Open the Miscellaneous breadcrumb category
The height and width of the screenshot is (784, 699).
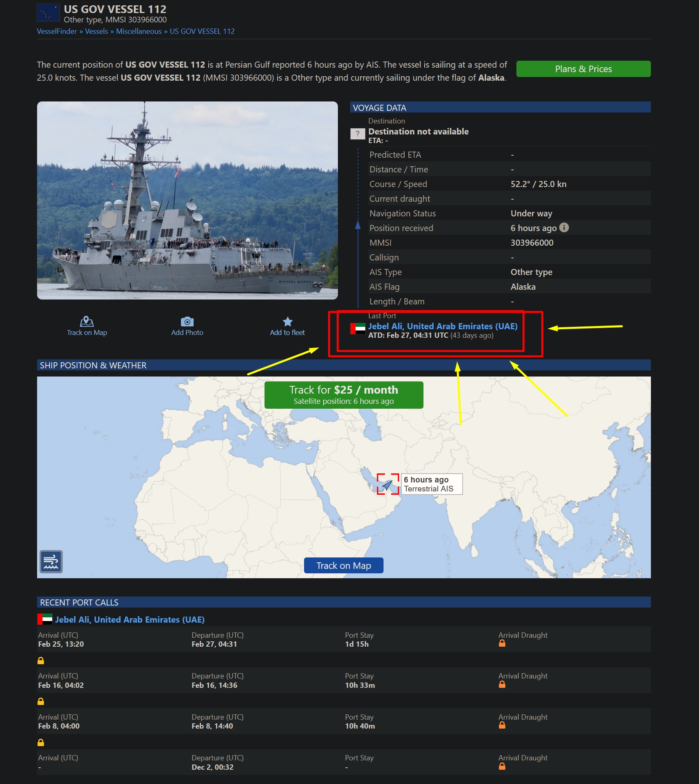tap(139, 31)
